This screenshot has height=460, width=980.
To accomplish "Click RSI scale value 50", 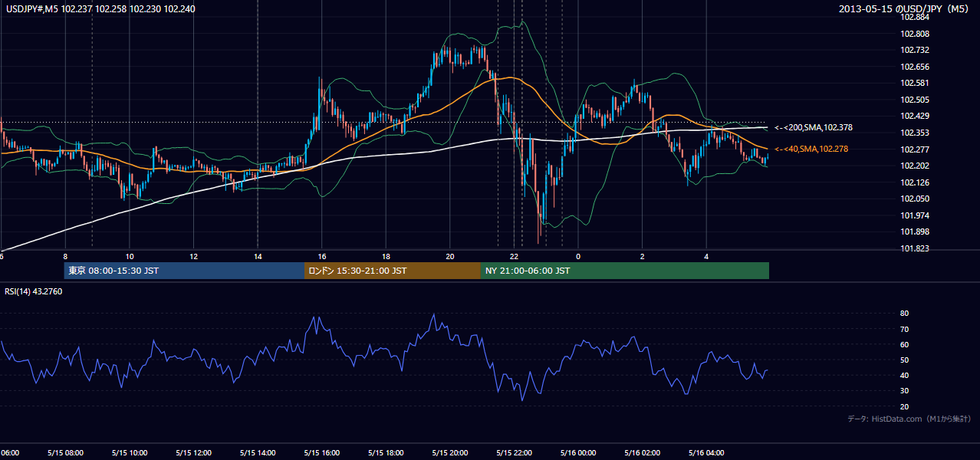I will point(905,360).
